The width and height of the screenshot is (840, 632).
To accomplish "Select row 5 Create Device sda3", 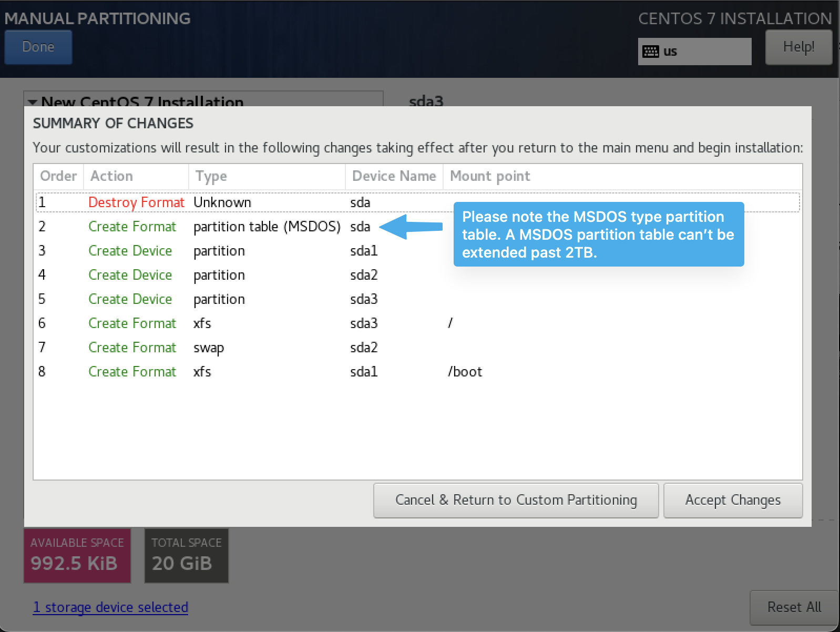I will point(418,299).
